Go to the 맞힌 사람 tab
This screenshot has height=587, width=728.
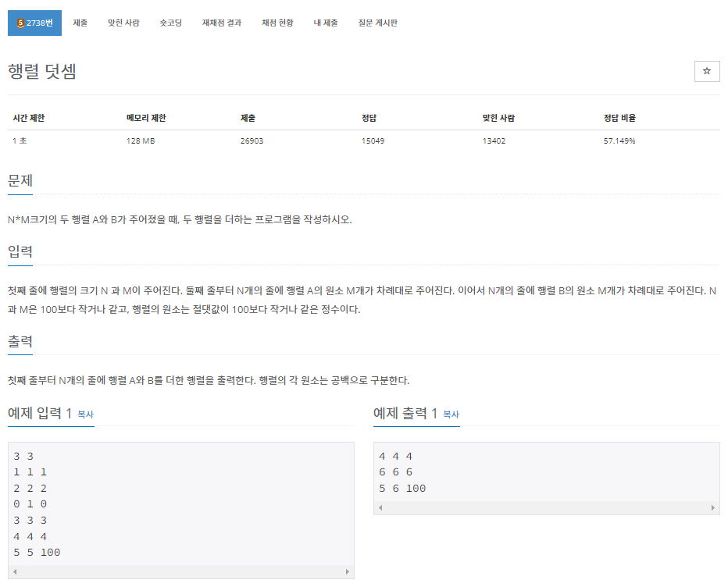pyautogui.click(x=123, y=23)
